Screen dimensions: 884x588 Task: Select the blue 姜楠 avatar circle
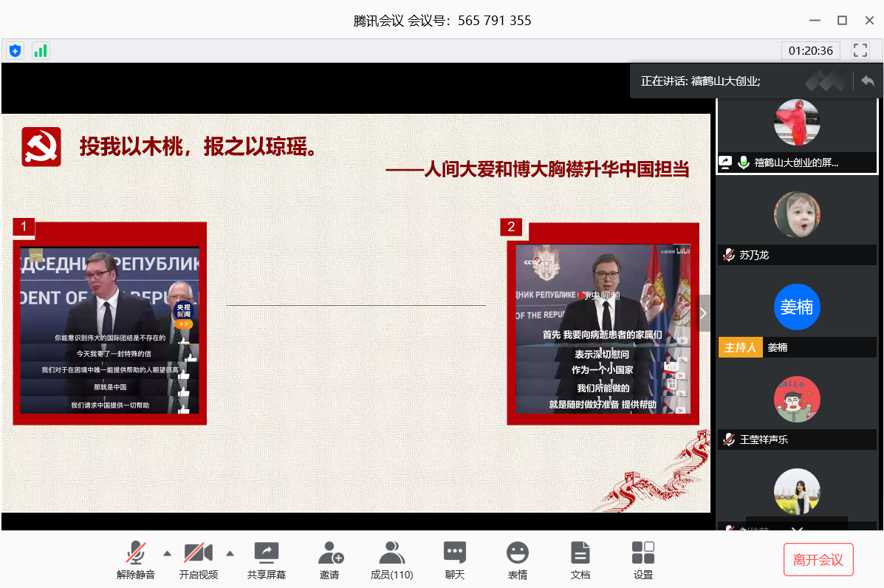click(797, 307)
